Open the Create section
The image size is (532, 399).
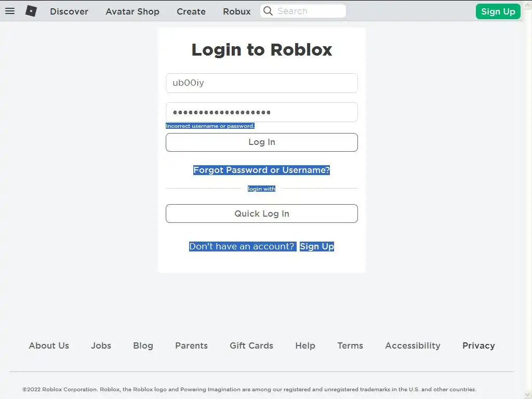point(191,11)
